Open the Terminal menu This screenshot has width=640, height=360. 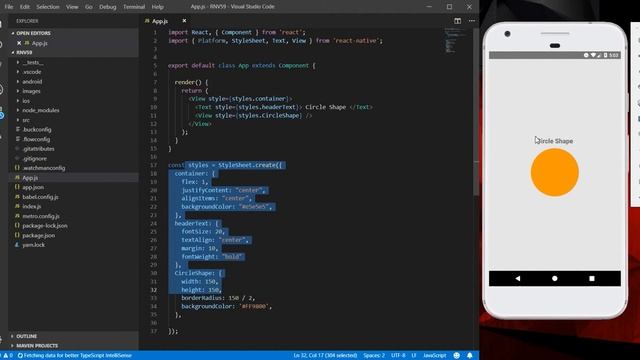(134, 7)
